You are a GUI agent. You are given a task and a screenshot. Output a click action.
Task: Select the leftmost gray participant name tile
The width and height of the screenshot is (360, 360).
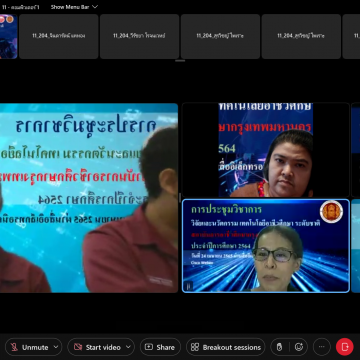(x=59, y=36)
